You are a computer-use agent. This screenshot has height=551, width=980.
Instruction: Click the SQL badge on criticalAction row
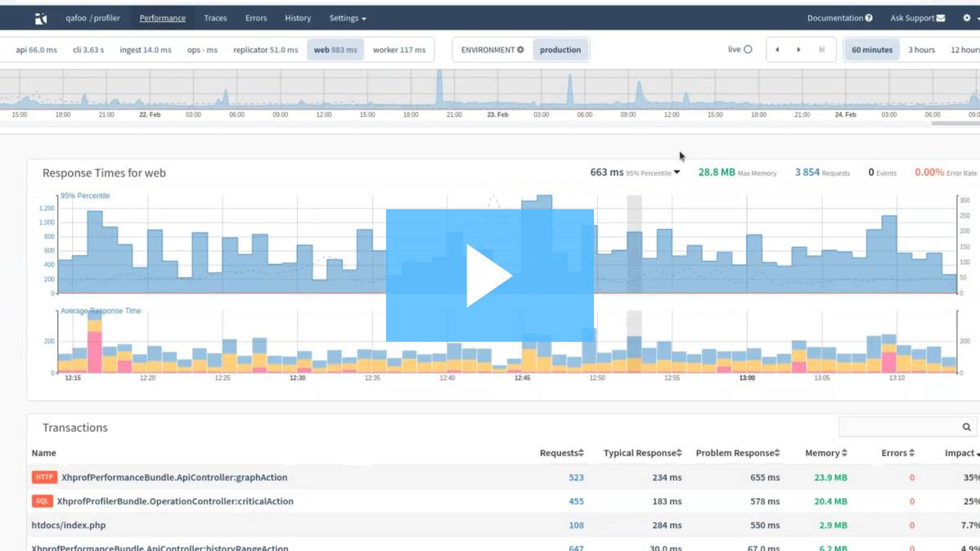[x=42, y=501]
